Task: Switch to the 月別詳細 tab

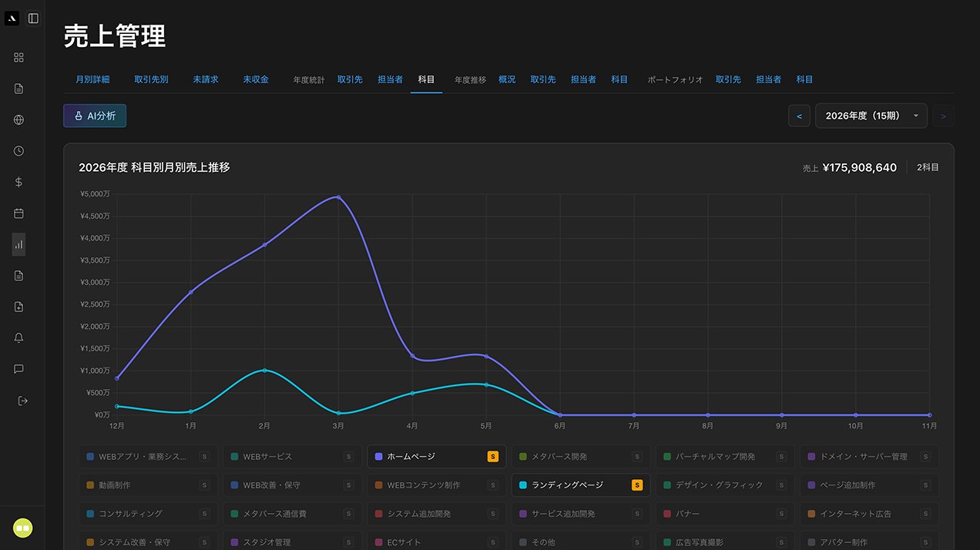Action: tap(92, 79)
